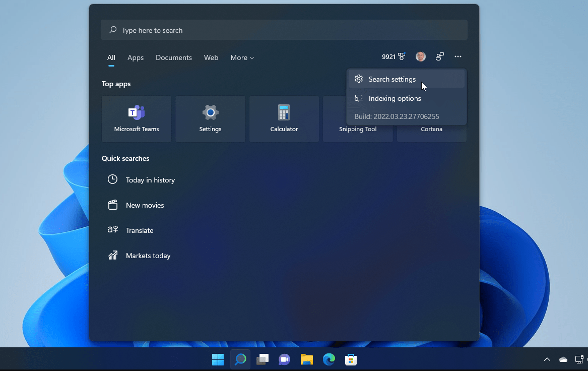Open Teams Chat from the taskbar
The width and height of the screenshot is (588, 371).
pos(284,359)
